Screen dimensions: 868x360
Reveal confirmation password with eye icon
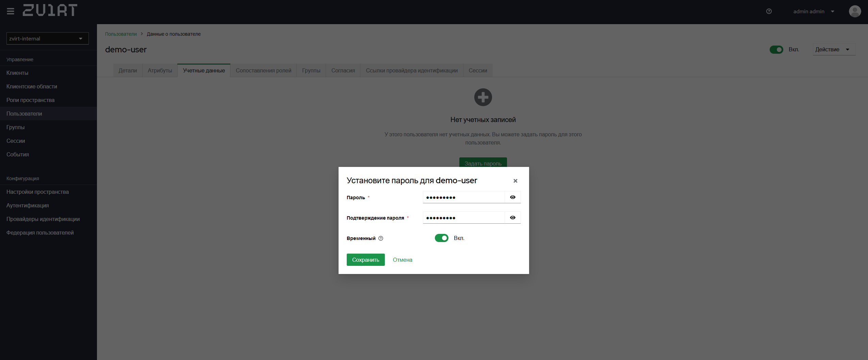pos(512,218)
